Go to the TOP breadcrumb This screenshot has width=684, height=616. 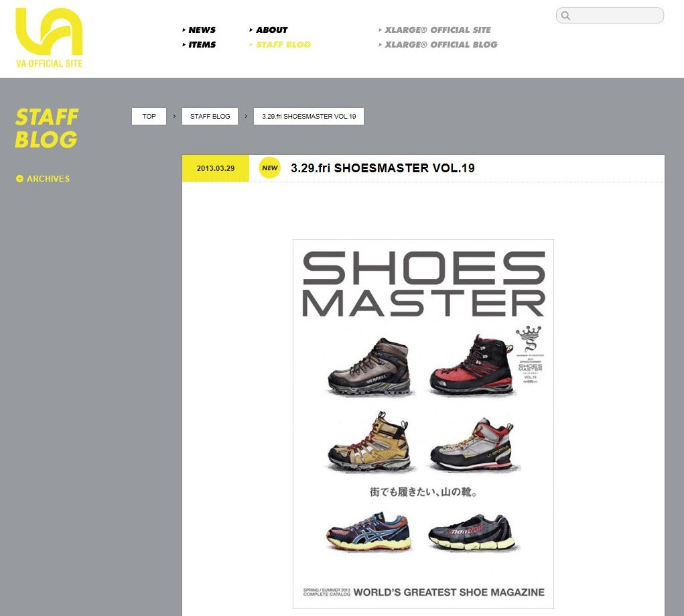(149, 116)
